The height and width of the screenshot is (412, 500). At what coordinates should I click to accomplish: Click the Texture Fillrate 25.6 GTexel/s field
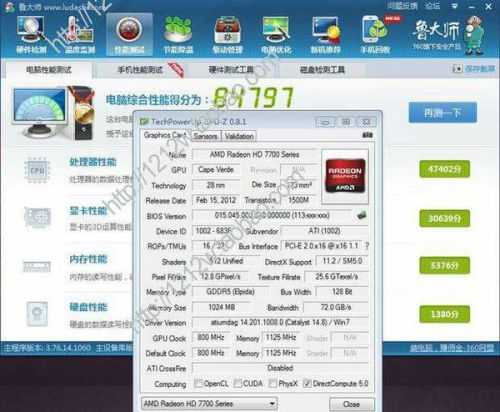(x=337, y=276)
